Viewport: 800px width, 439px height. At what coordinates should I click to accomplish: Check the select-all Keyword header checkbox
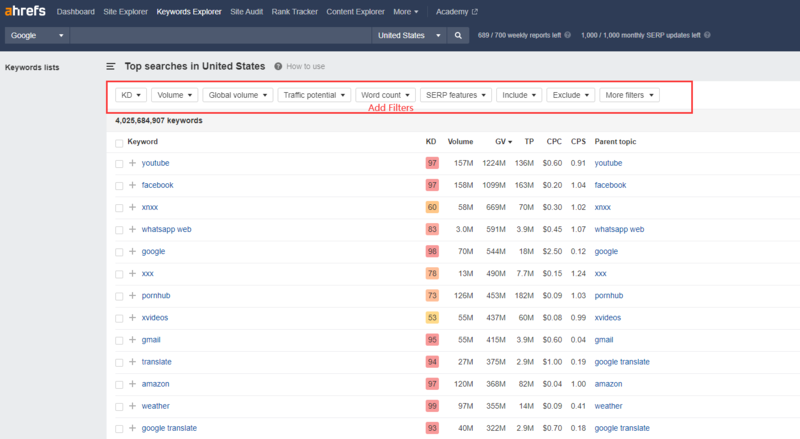tap(119, 143)
